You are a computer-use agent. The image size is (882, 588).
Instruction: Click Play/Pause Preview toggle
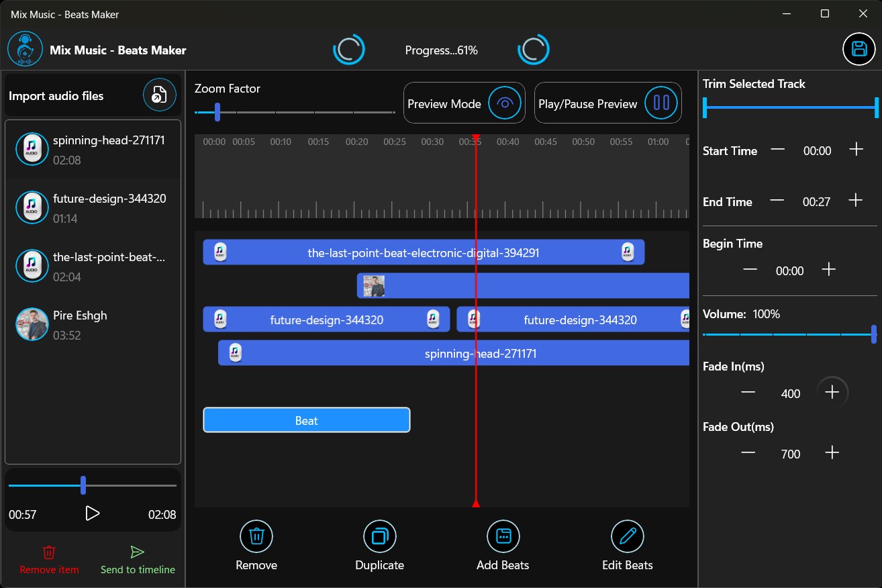point(661,103)
